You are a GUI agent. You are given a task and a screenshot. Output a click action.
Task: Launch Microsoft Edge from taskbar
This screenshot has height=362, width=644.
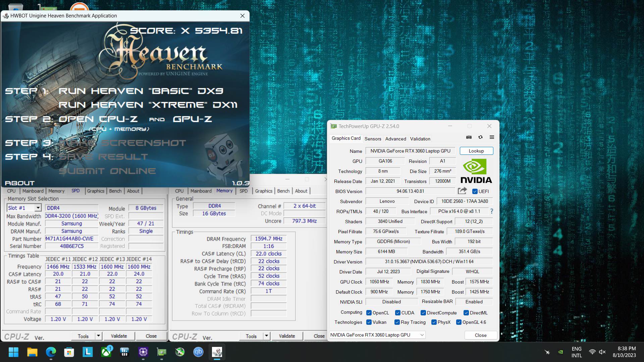point(51,352)
